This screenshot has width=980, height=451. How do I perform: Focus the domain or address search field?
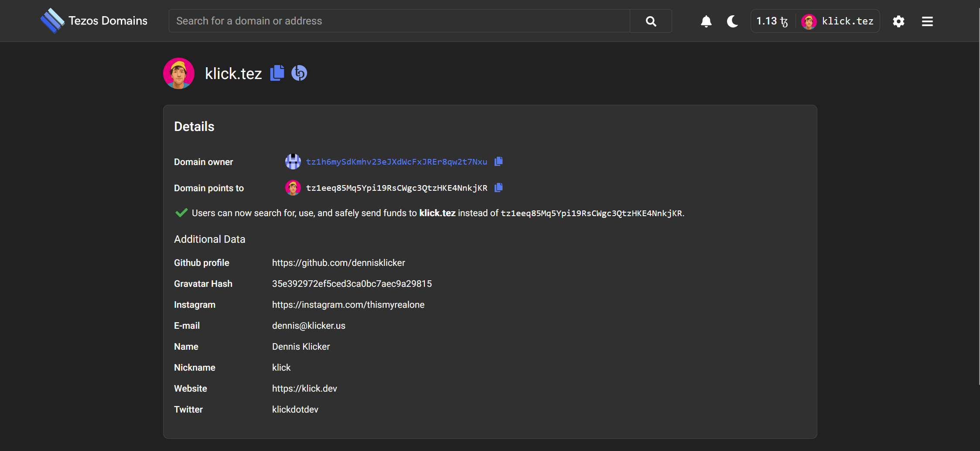[399, 21]
